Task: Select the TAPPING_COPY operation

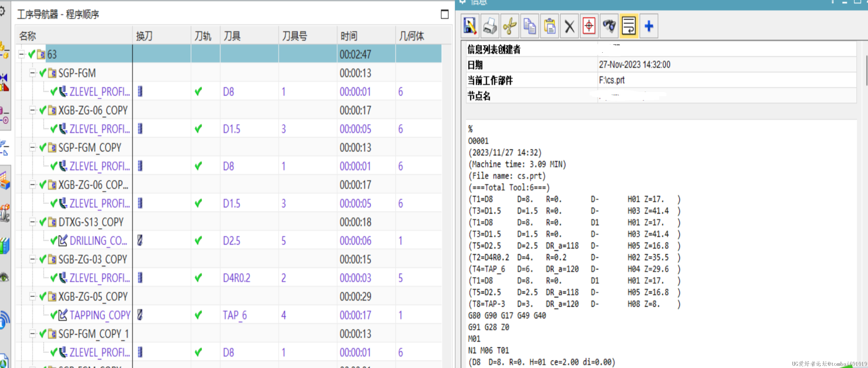Action: pos(100,315)
